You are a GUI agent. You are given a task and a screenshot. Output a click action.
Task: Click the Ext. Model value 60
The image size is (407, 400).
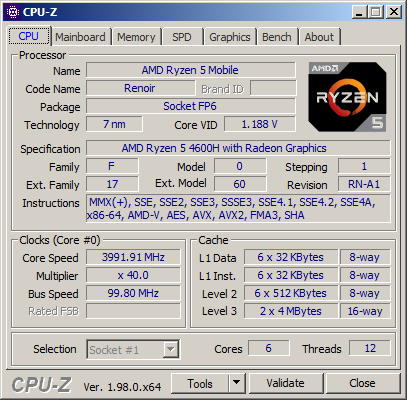[240, 184]
